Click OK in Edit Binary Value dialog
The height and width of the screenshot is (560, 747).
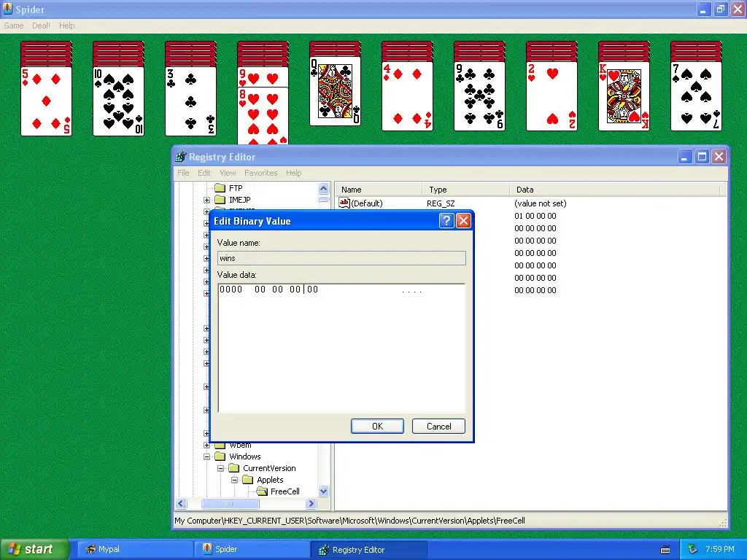(x=377, y=426)
